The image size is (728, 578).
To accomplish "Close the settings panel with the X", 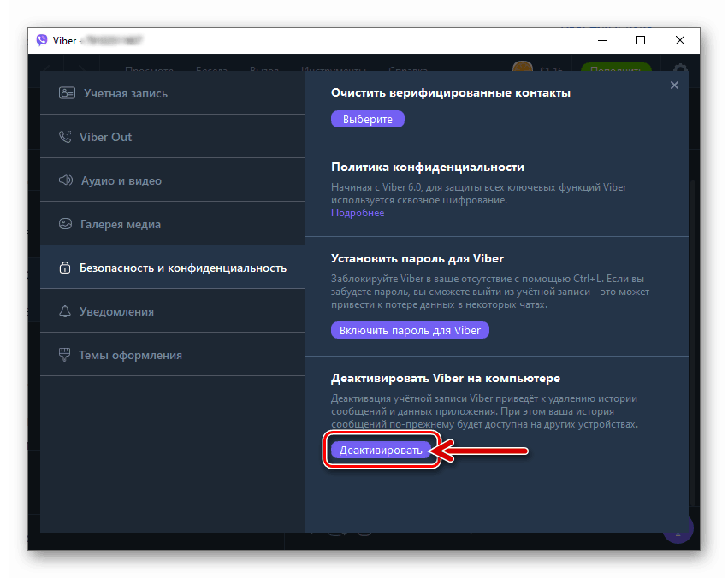I will click(674, 85).
